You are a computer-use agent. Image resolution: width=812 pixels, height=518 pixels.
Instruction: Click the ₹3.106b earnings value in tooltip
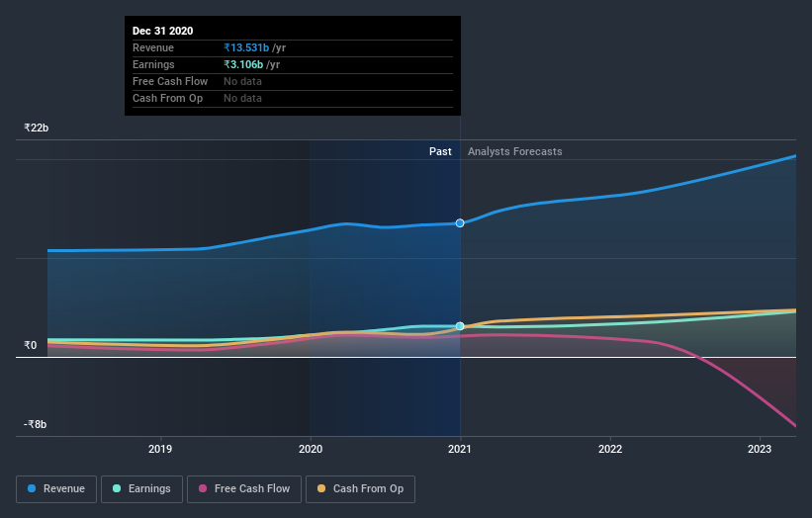pos(243,64)
